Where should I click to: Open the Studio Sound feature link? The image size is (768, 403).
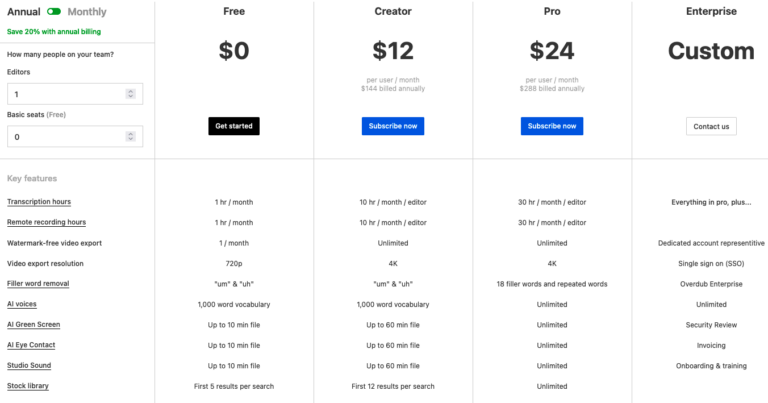click(29, 365)
